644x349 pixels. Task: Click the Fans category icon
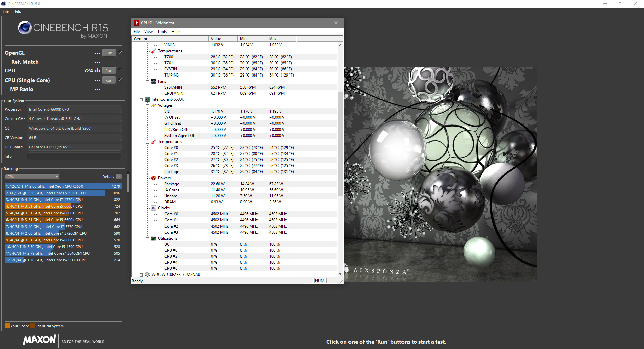point(154,81)
